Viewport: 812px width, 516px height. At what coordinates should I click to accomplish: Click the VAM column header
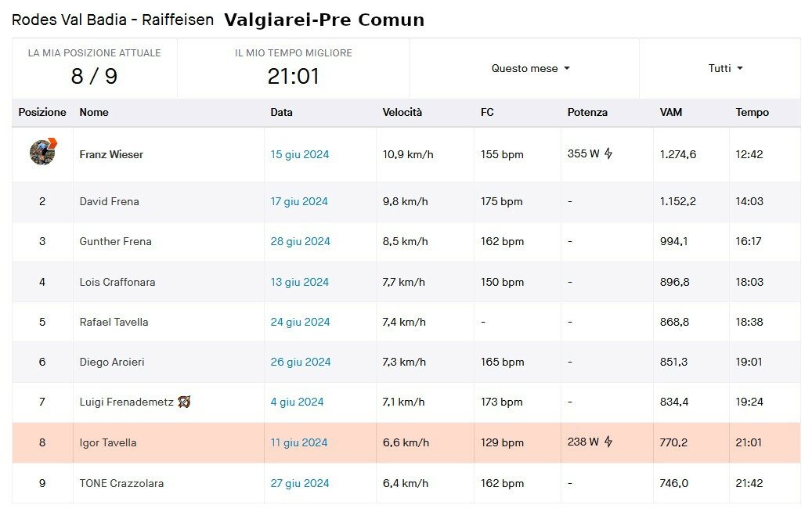click(x=670, y=112)
